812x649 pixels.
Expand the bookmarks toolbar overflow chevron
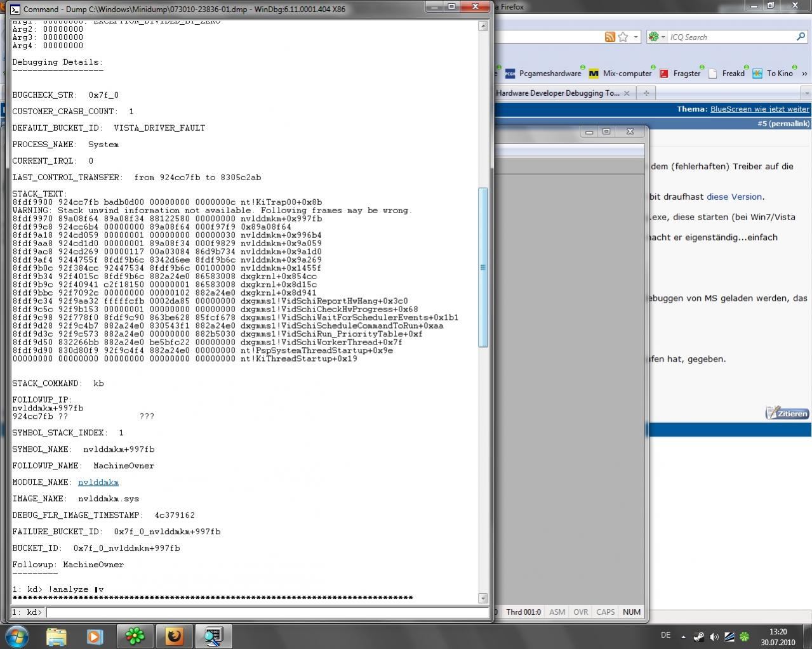click(x=804, y=74)
